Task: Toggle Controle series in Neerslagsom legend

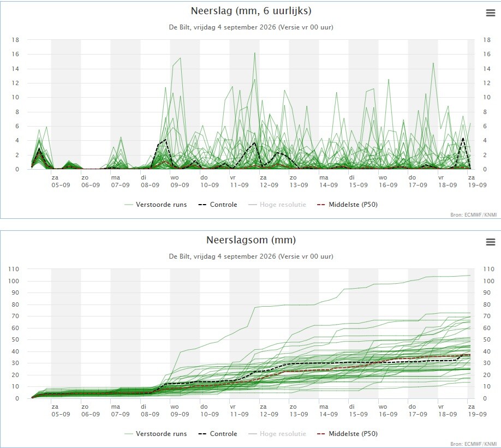Action: click(x=218, y=434)
